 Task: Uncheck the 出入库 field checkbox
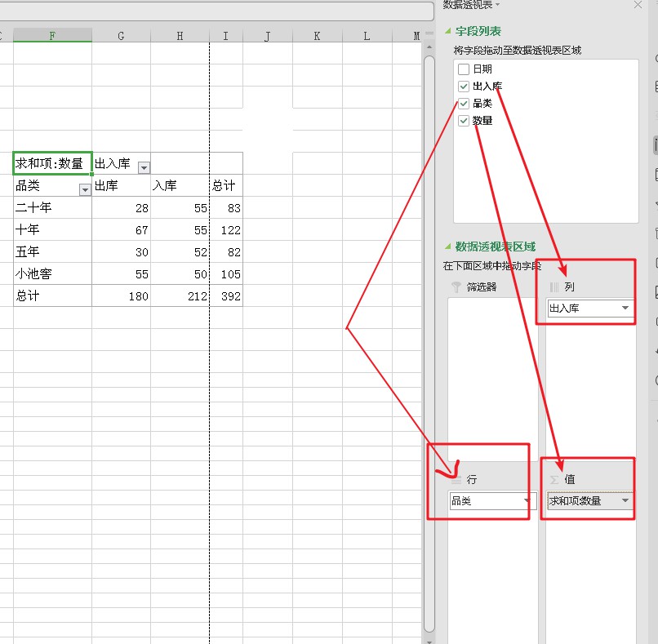463,87
